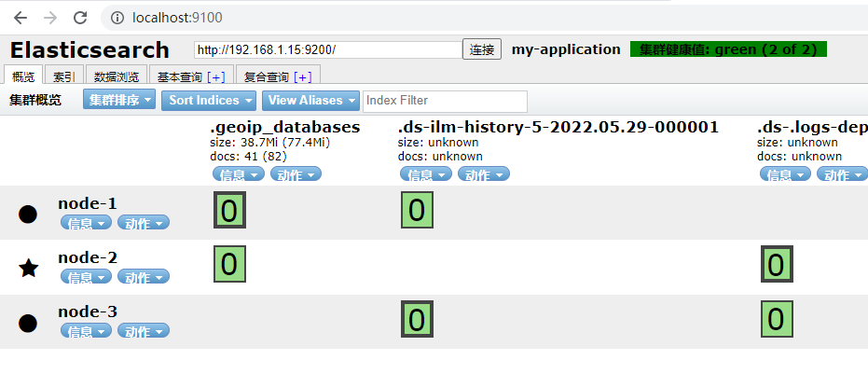Open the Sort Indices dropdown
Image resolution: width=868 pixels, height=374 pixels.
click(x=209, y=101)
